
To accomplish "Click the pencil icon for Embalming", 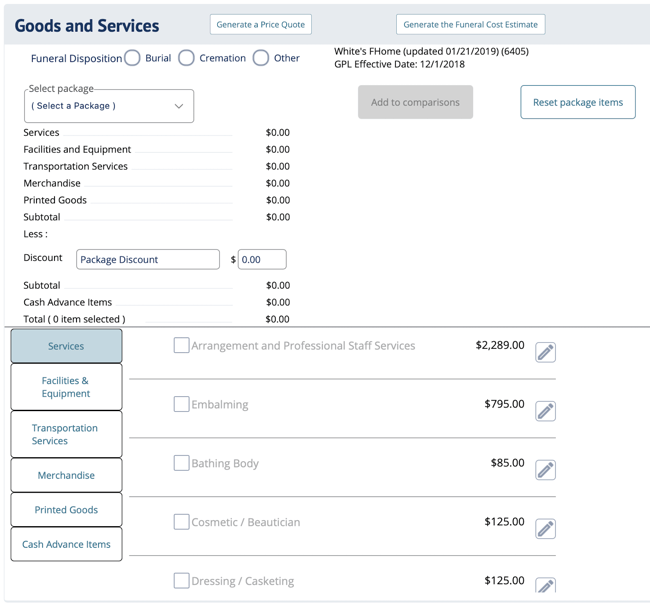I will click(545, 411).
